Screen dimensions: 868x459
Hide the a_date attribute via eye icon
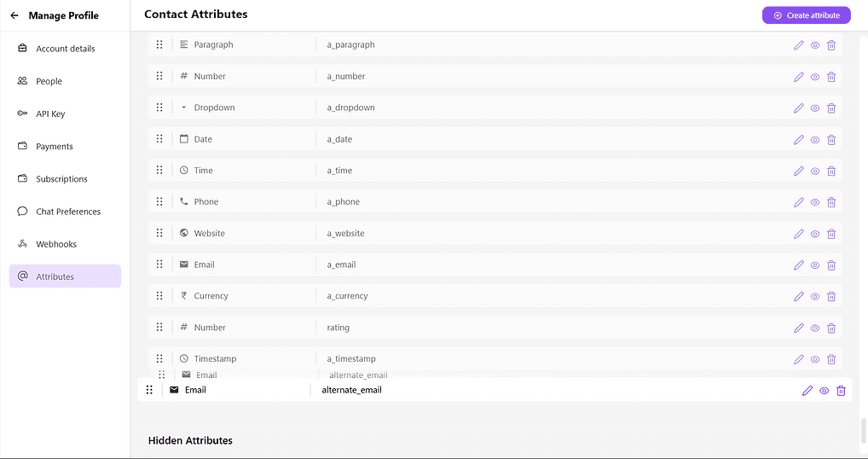coord(815,140)
